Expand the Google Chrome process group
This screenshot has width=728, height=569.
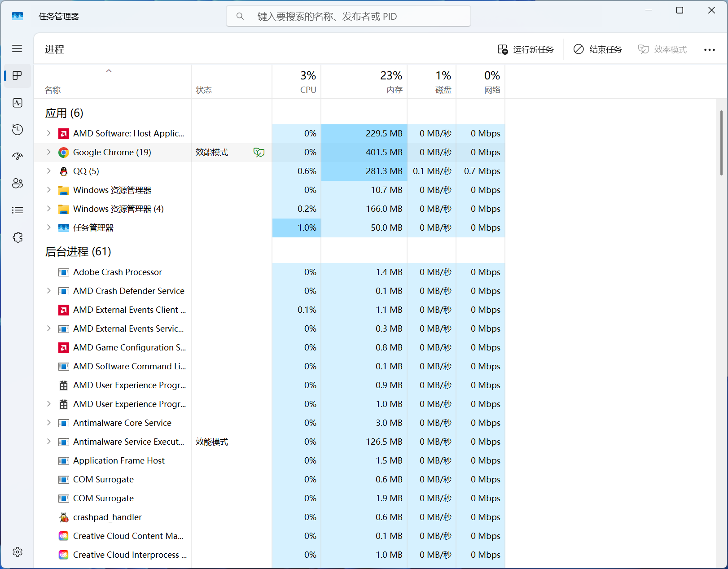pyautogui.click(x=48, y=152)
